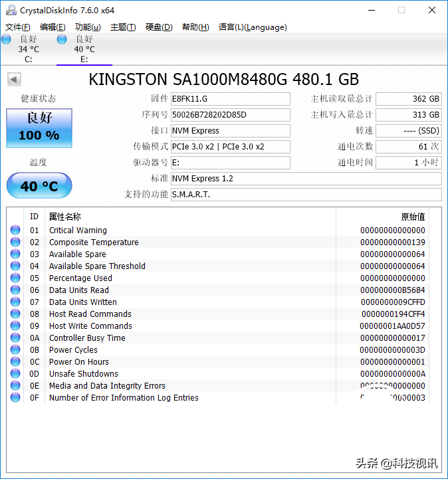Open the 编辑(E) menu

(x=53, y=27)
